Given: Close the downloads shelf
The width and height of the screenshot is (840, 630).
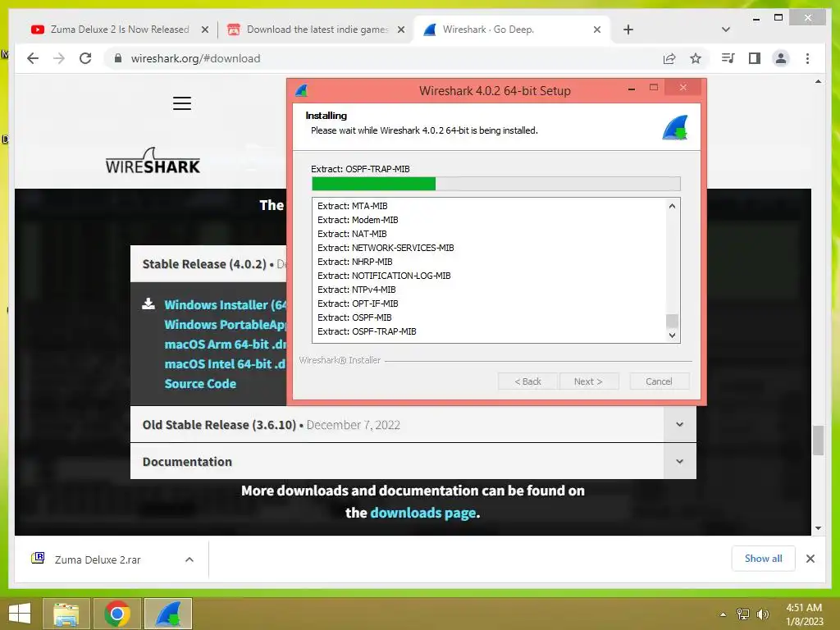Looking at the screenshot, I should [x=810, y=559].
